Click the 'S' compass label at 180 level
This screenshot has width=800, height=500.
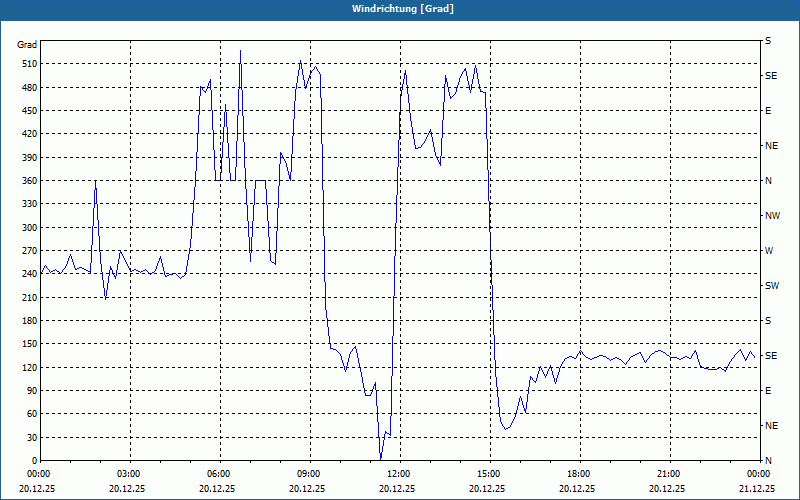coord(768,321)
